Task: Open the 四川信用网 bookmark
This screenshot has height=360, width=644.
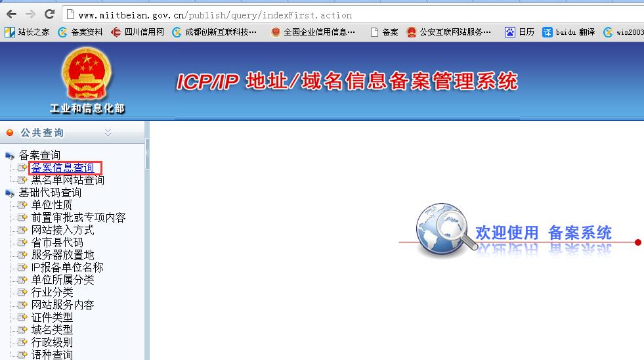Action: (x=138, y=32)
